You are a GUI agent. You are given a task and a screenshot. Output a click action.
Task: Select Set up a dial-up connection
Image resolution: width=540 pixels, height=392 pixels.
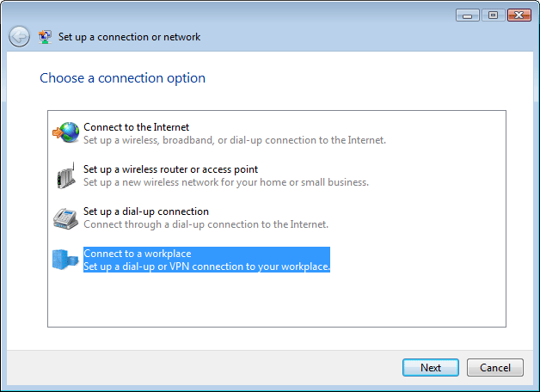point(146,211)
